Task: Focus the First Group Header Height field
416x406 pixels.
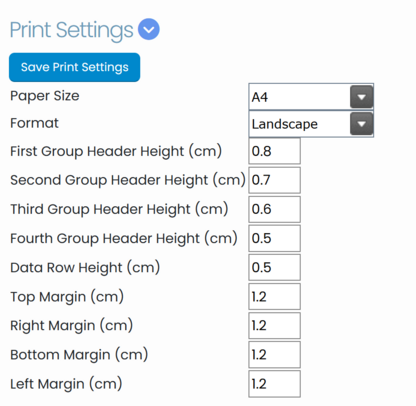Action: click(x=274, y=151)
